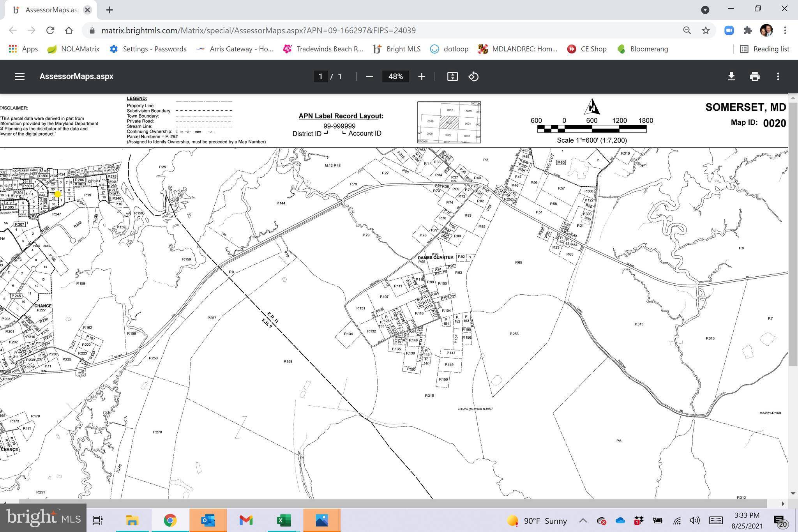Bookmark this page with the star
This screenshot has width=798, height=532.
706,30
